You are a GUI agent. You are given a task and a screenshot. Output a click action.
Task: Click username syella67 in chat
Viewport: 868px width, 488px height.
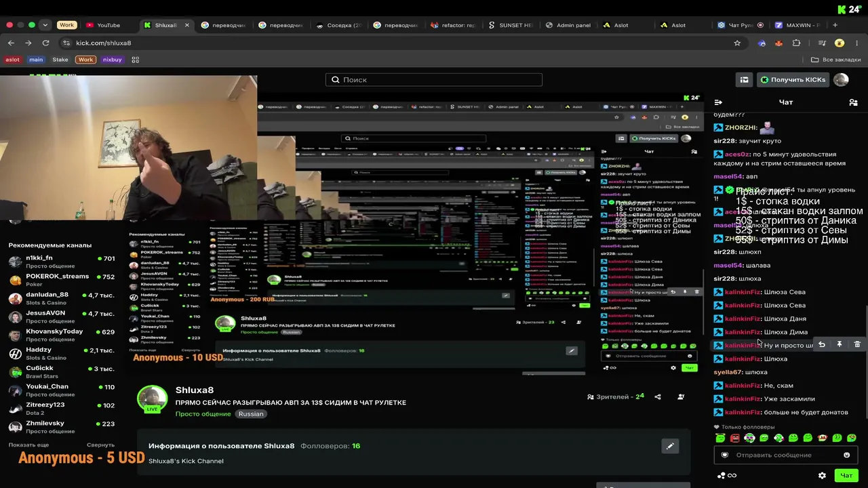click(x=728, y=372)
